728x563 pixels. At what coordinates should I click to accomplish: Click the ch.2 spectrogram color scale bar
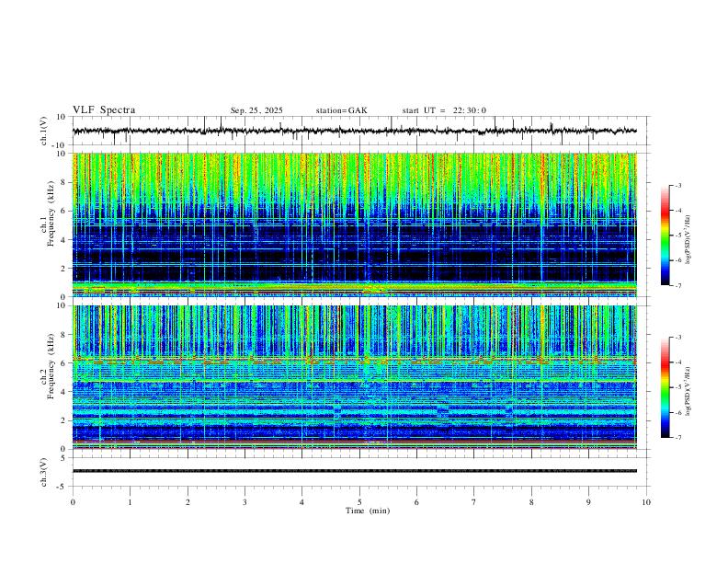tap(665, 387)
